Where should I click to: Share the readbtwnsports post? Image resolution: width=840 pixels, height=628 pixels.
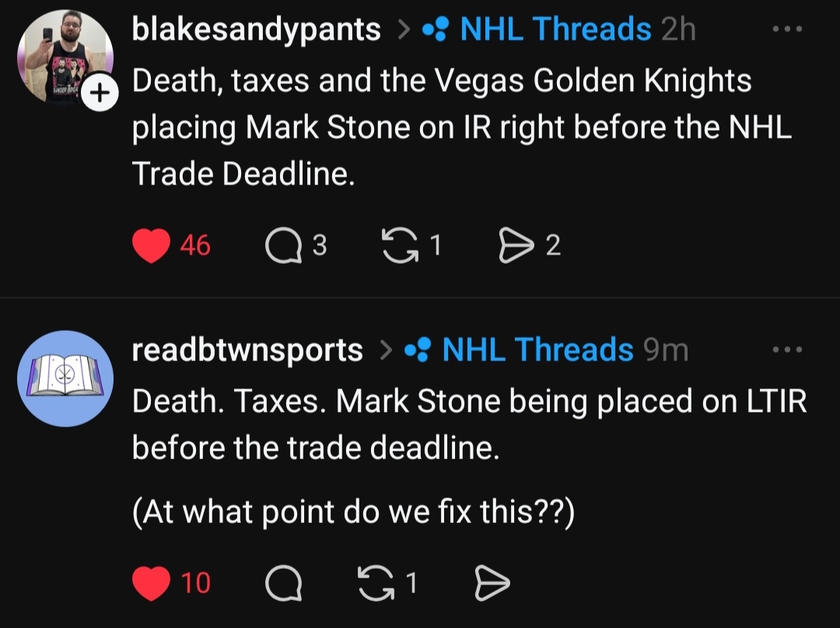pyautogui.click(x=492, y=584)
